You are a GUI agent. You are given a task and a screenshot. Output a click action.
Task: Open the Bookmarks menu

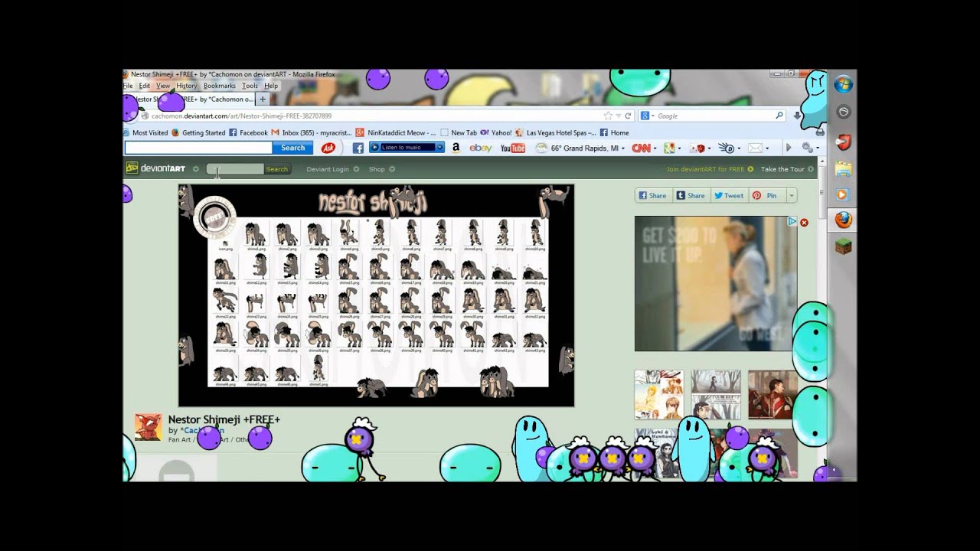click(219, 86)
